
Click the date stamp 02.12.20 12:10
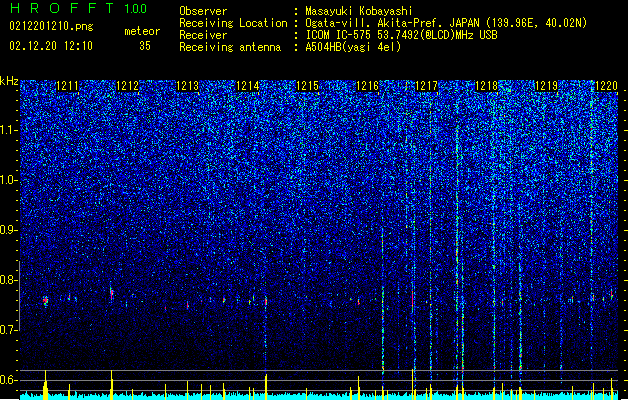[x=51, y=46]
